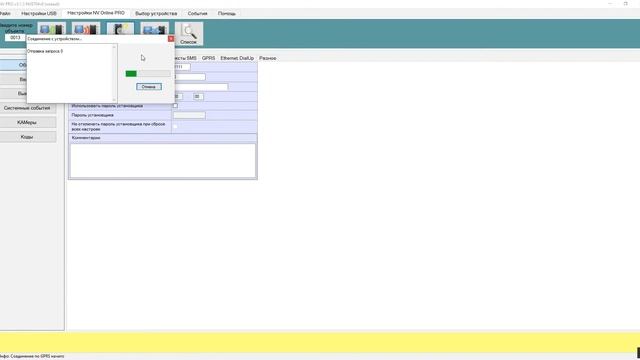Open the Коды section
Viewport: 640px width, 360px height.
[27, 137]
